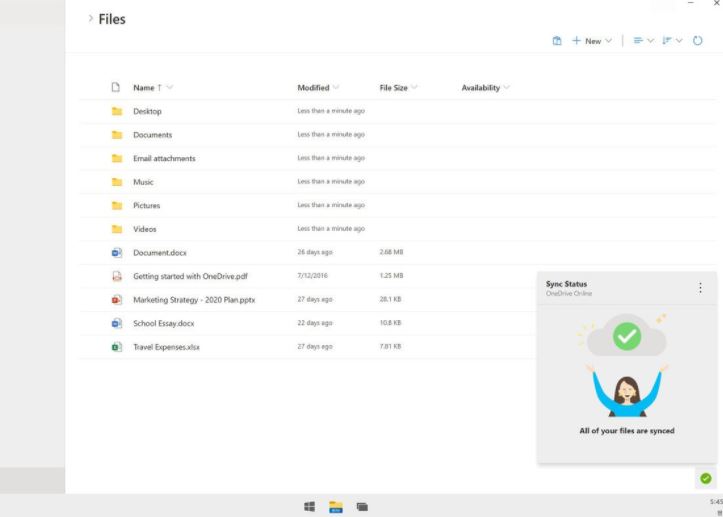Screen dimensions: 723x517
Task: Sort files by the Name column header
Action: coord(144,88)
